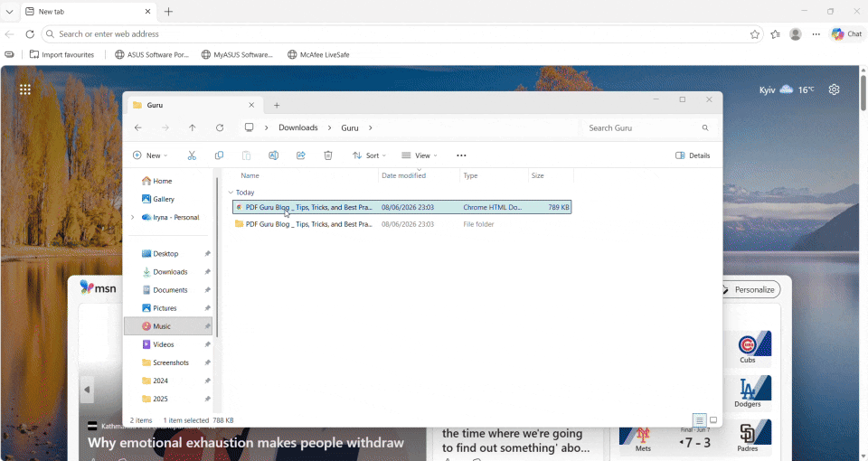Open the Edge favourites list icon
Viewport: 868px width, 461px height.
click(x=775, y=34)
